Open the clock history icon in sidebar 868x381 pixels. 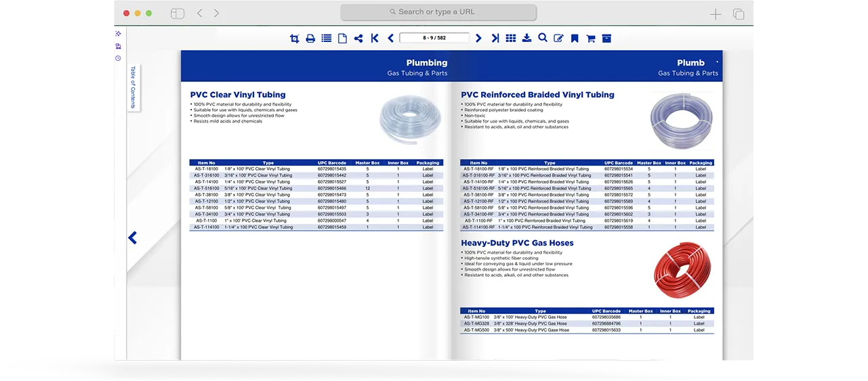tap(118, 58)
